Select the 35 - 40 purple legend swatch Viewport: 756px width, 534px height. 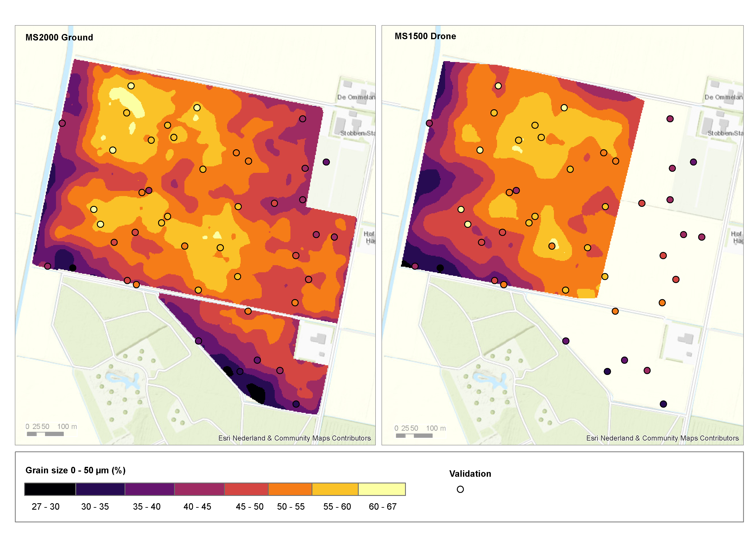(150, 489)
